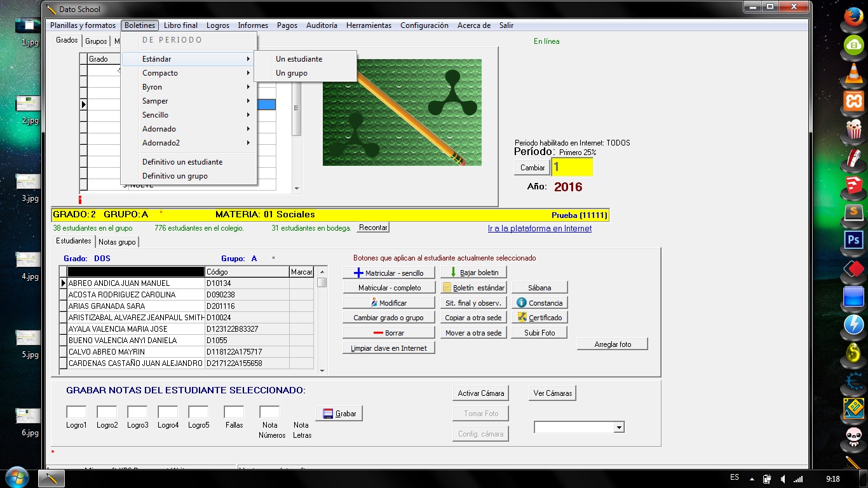Click the Recontar button

(x=373, y=227)
